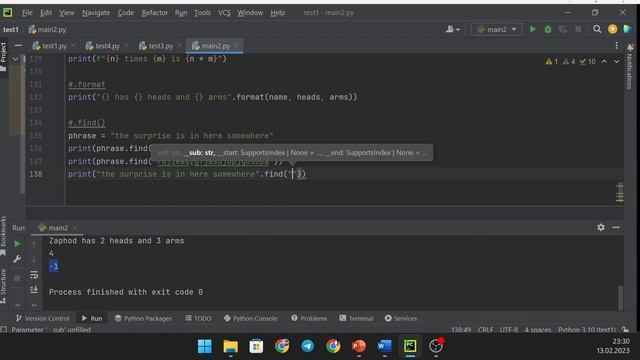Open the Help menu
Viewport: 640px width, 360px height.
pyautogui.click(x=278, y=13)
